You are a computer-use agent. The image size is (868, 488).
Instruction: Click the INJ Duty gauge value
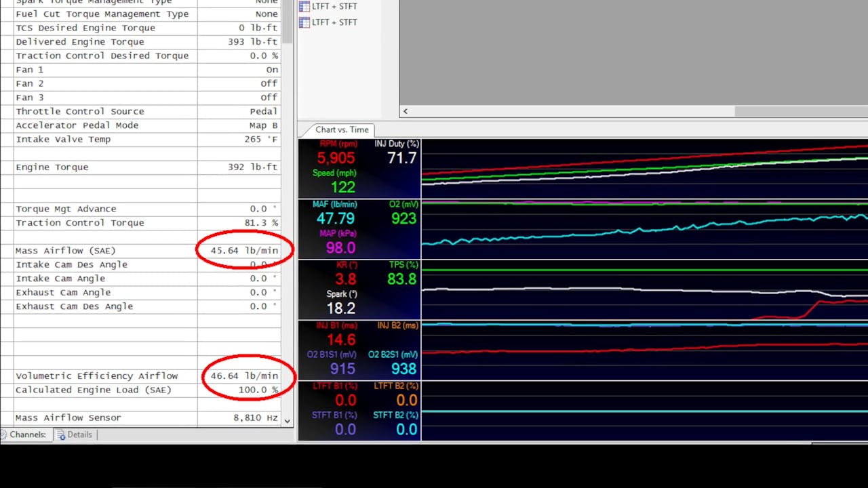pyautogui.click(x=401, y=159)
